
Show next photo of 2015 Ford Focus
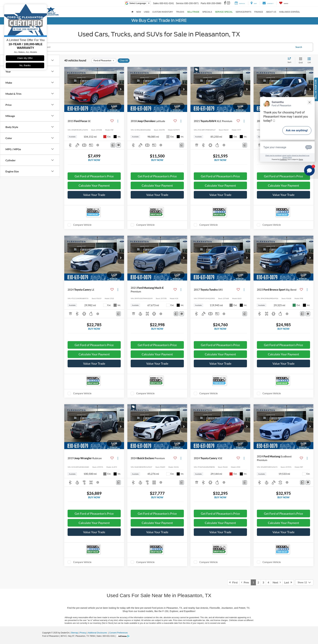121,89
